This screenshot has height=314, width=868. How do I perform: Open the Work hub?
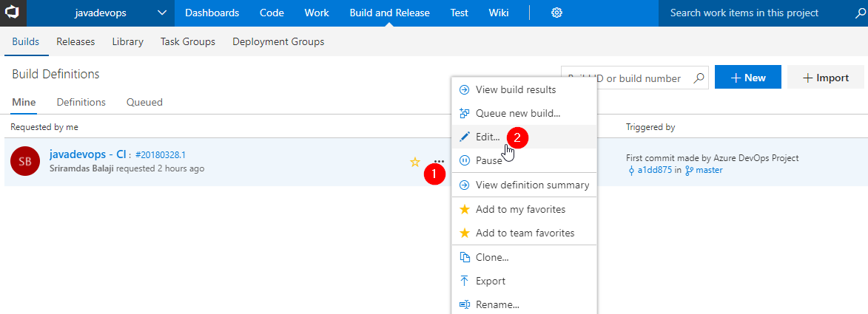(317, 13)
